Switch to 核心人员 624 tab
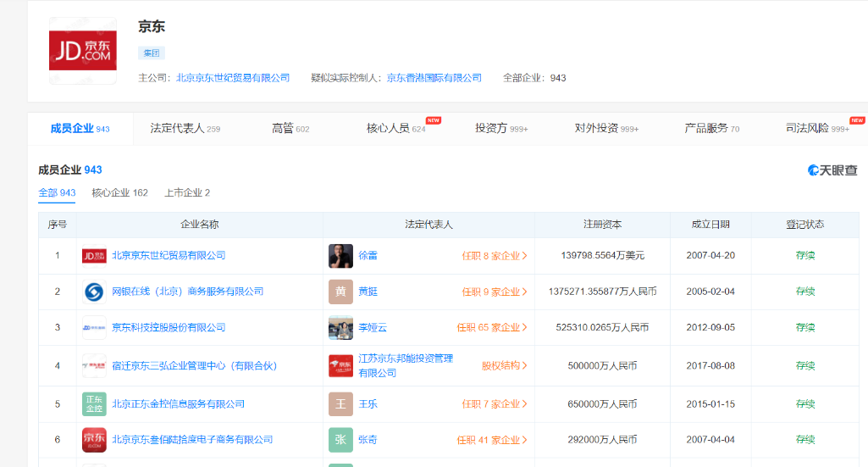 395,129
